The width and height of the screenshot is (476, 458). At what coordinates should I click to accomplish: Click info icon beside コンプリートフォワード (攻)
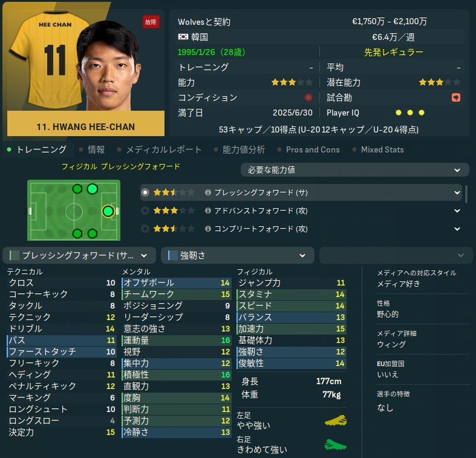pos(208,228)
